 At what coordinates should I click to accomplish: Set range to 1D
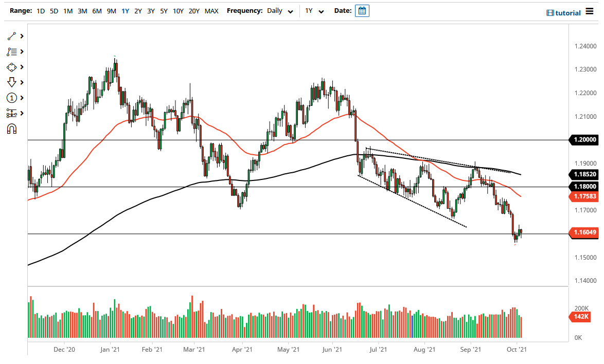[x=41, y=11]
